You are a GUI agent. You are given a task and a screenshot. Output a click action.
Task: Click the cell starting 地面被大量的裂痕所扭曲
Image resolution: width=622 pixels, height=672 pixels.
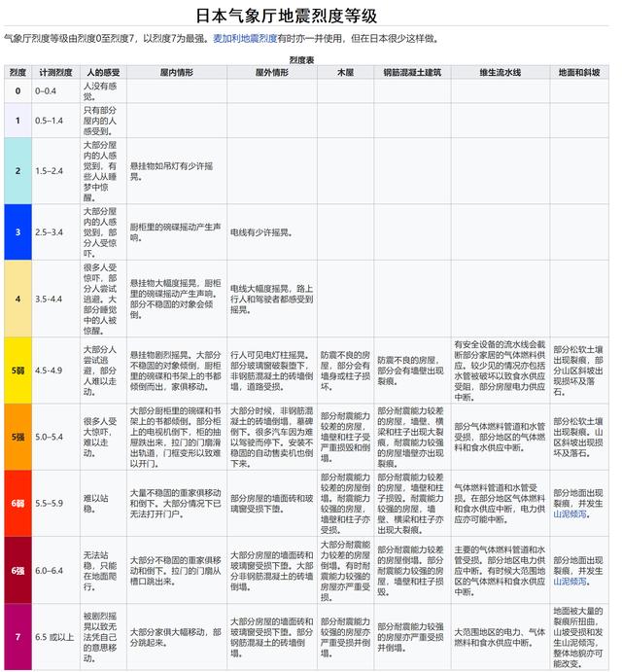pos(579,637)
